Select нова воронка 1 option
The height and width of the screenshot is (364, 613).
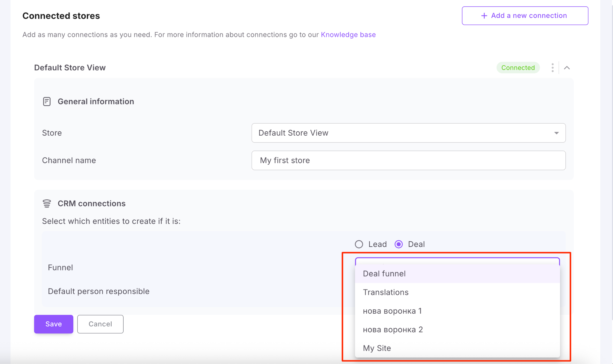coord(392,311)
